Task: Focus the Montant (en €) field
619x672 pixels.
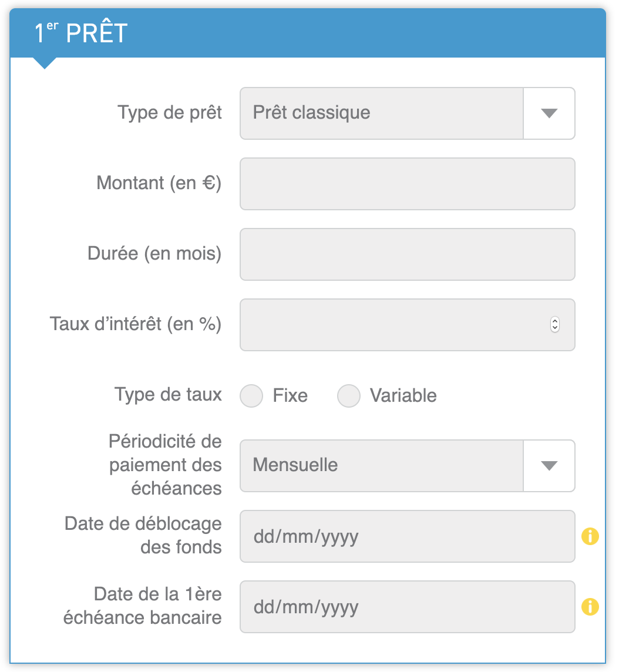Action: coord(408,184)
